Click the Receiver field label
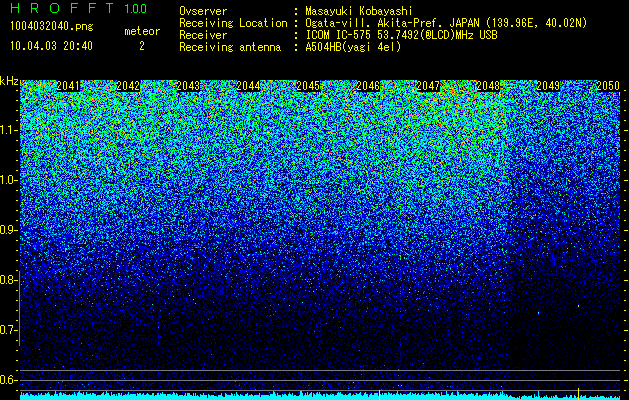 point(203,35)
